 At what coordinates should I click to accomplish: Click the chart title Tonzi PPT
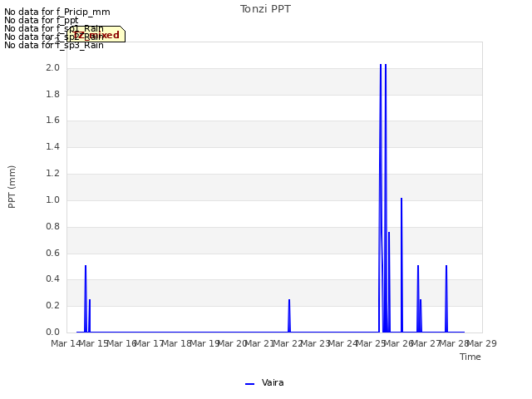(265, 9)
